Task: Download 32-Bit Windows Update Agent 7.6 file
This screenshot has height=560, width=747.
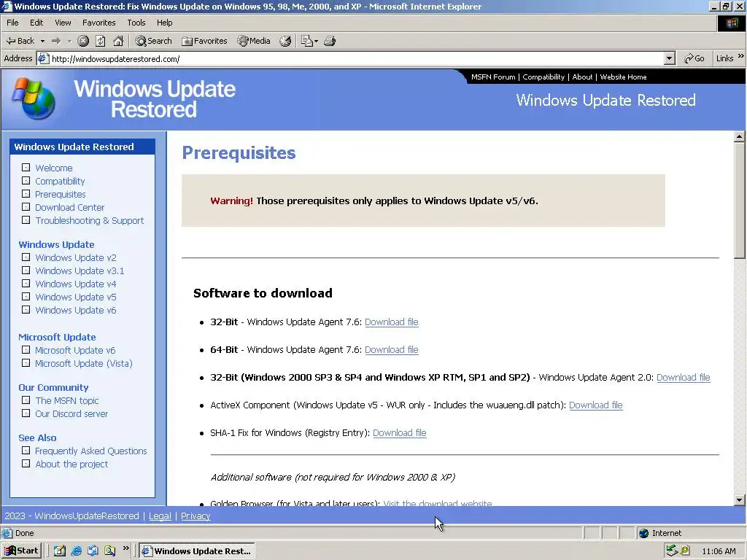Action: pyautogui.click(x=392, y=322)
